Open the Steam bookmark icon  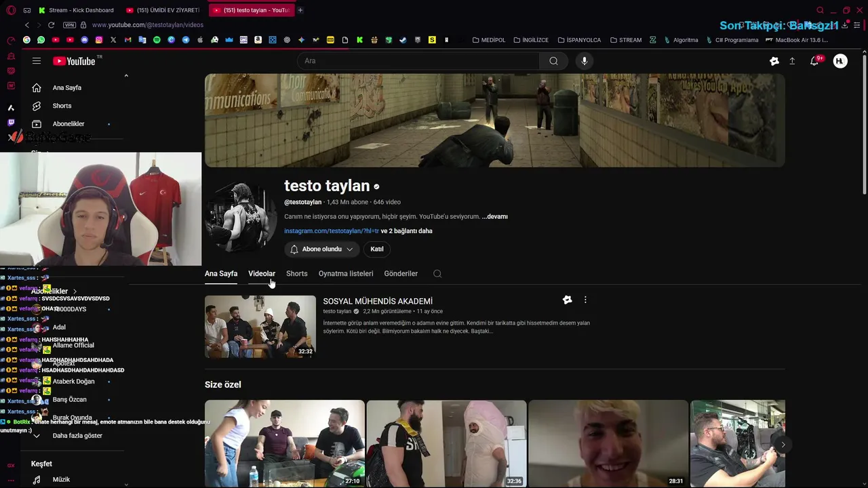[403, 40]
